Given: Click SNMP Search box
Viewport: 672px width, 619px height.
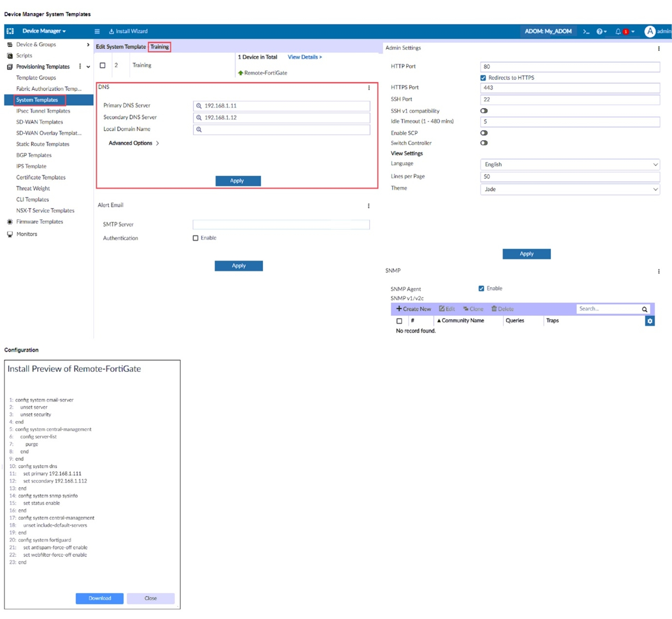Looking at the screenshot, I should tap(609, 309).
